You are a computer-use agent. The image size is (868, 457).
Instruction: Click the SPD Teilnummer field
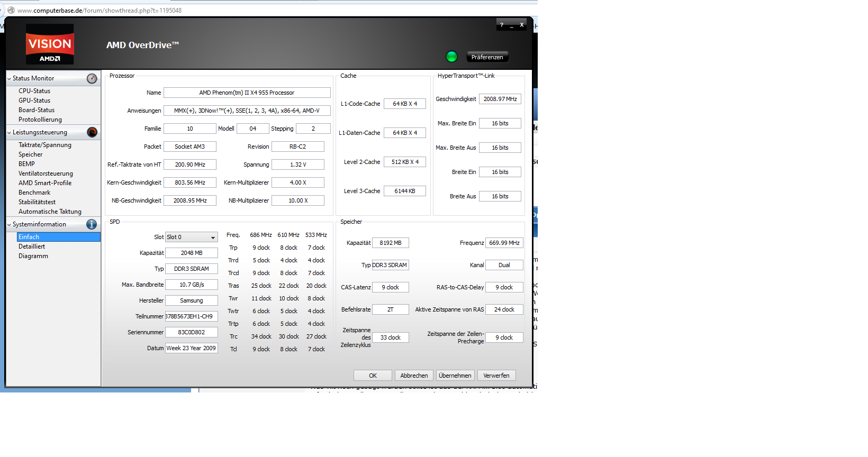point(192,316)
